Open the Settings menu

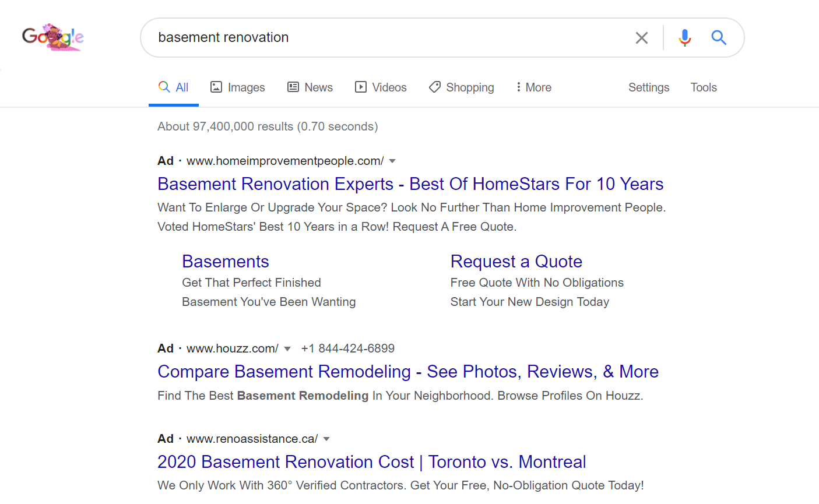coord(649,87)
